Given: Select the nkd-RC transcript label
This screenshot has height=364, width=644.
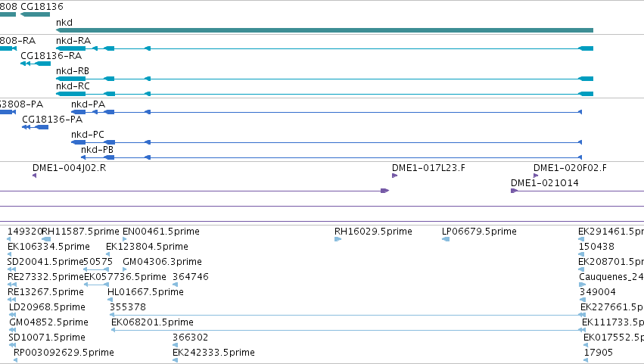Looking at the screenshot, I should click(73, 86).
